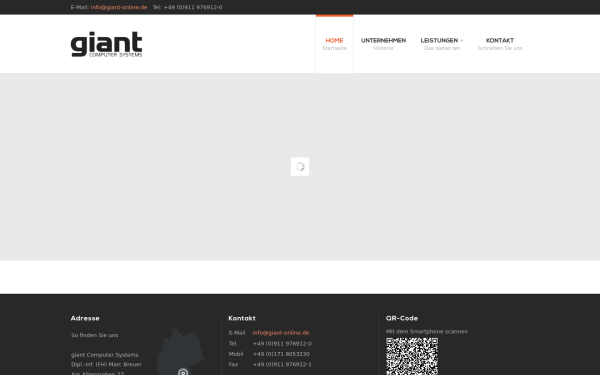Select the Fax number +49 (0)911 976912-1
Screen dimensions: 600x375
(x=282, y=364)
